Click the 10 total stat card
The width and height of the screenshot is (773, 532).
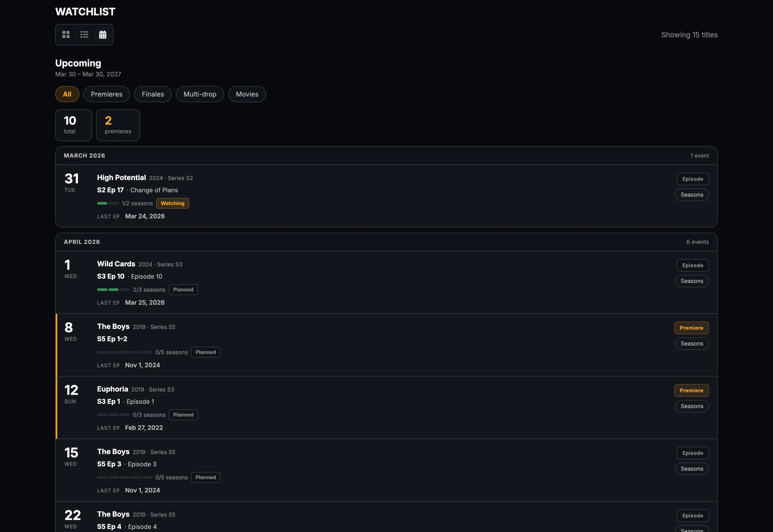[x=74, y=125]
